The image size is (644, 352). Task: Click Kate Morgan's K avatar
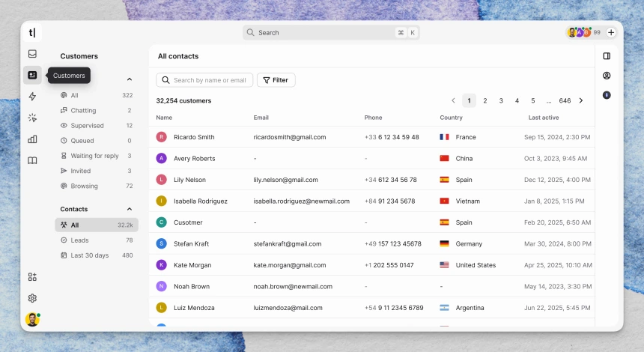pyautogui.click(x=162, y=265)
